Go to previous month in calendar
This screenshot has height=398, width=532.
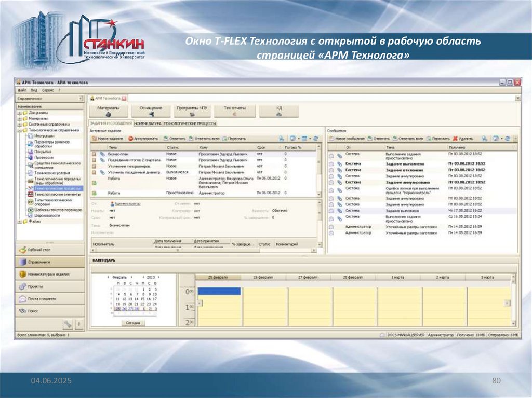[x=108, y=277]
